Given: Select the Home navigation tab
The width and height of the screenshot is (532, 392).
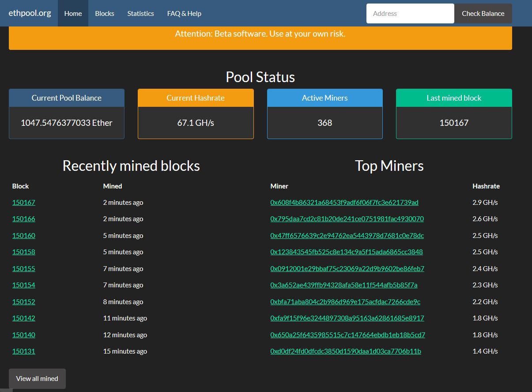Looking at the screenshot, I should point(73,13).
